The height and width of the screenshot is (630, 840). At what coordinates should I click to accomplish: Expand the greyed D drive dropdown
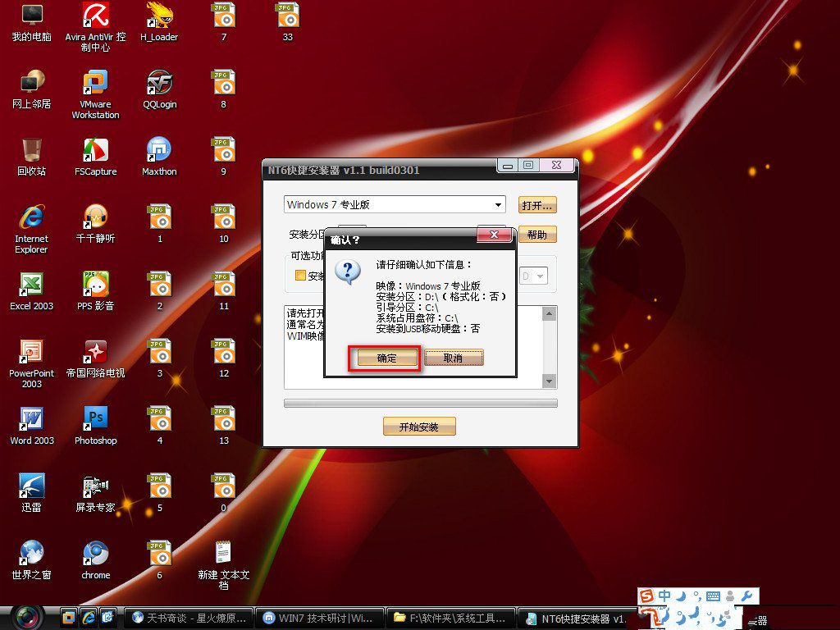point(541,276)
